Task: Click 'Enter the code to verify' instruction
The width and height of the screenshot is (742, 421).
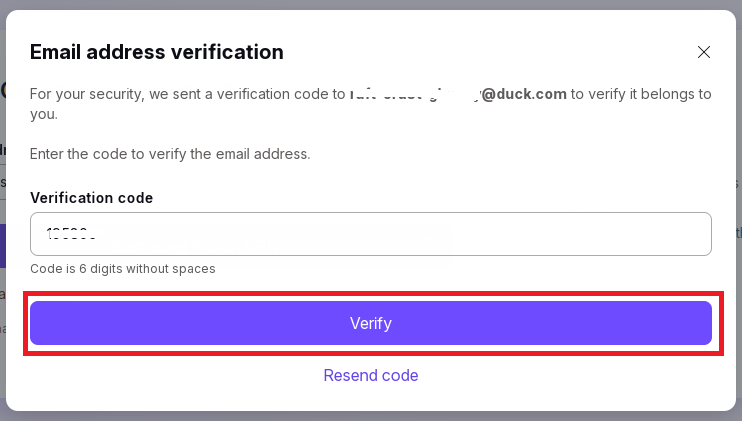Action: tap(170, 154)
